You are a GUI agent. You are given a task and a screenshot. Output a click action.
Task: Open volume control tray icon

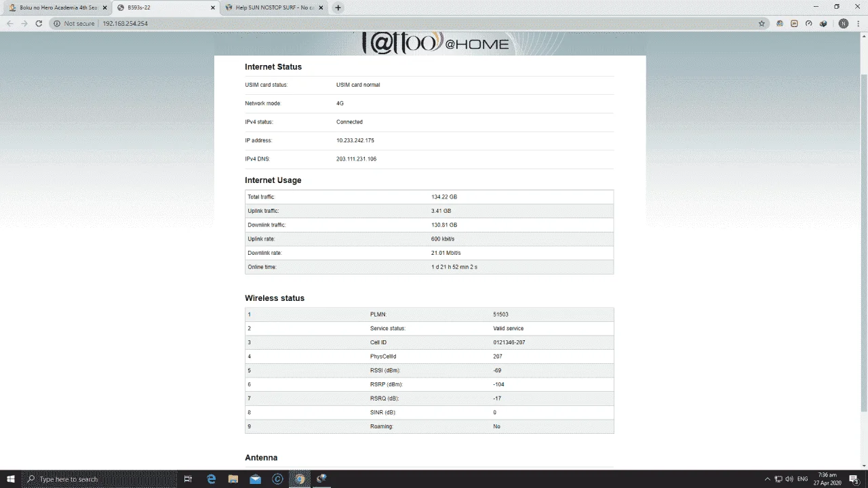(789, 479)
